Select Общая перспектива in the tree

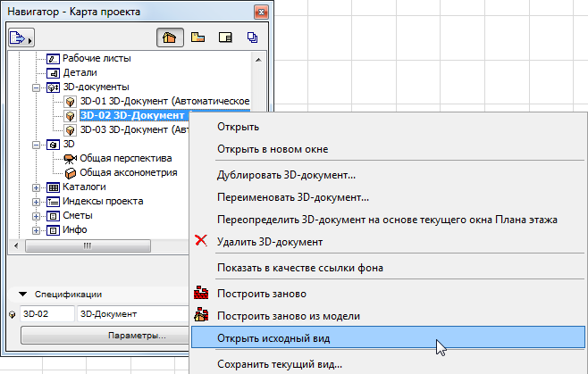tap(126, 159)
